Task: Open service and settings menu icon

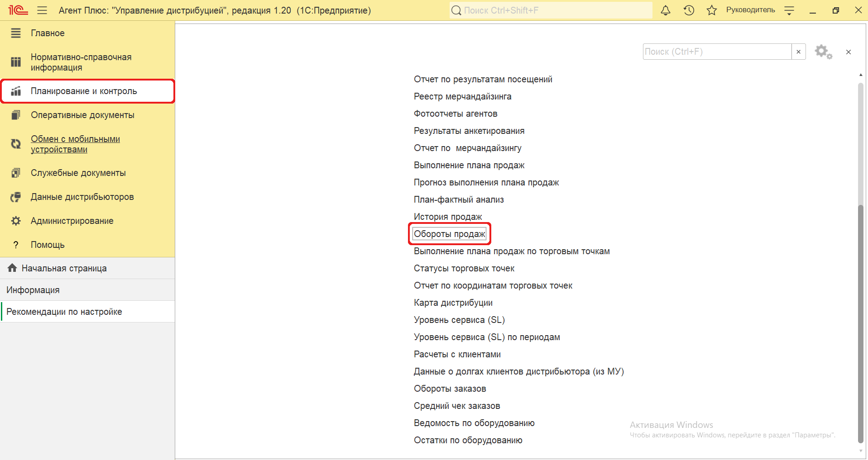Action: pyautogui.click(x=789, y=10)
